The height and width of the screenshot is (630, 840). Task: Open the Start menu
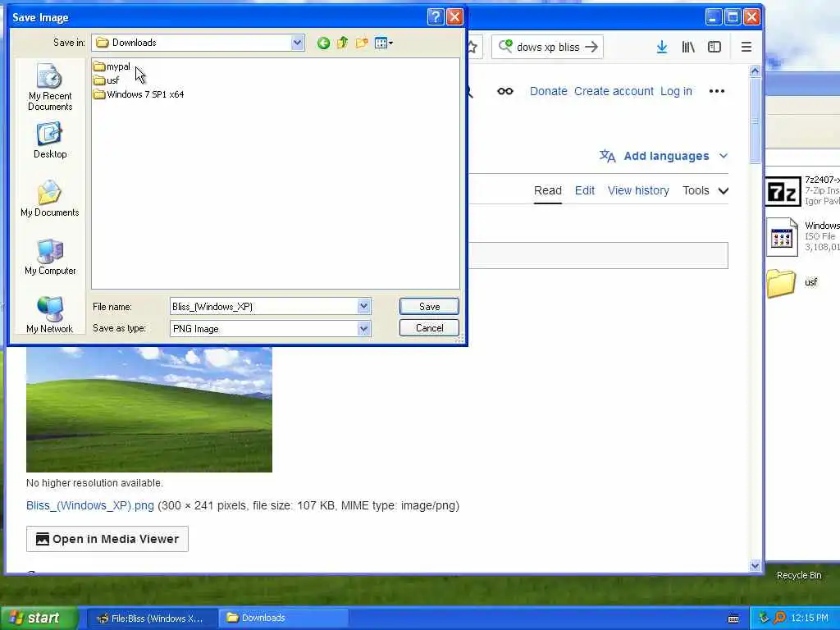39,619
